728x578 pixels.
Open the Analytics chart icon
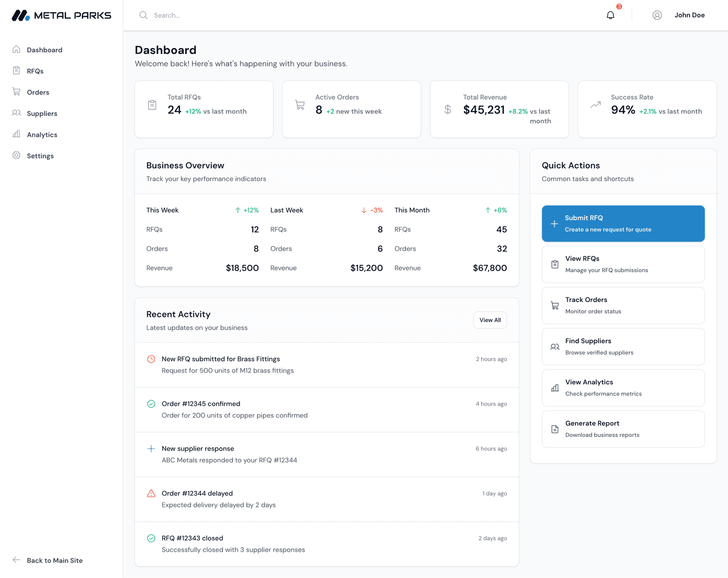click(16, 134)
